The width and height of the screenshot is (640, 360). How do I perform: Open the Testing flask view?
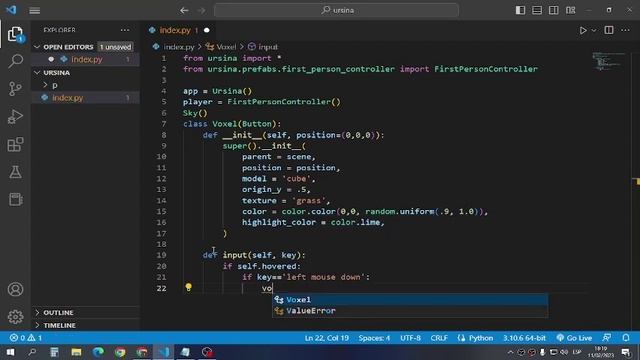point(15,172)
